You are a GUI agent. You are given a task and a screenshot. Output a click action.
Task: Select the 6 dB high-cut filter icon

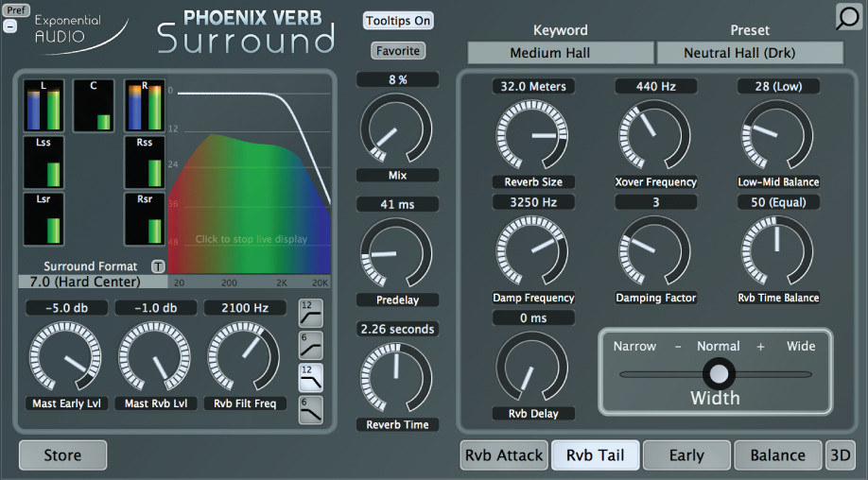[310, 410]
